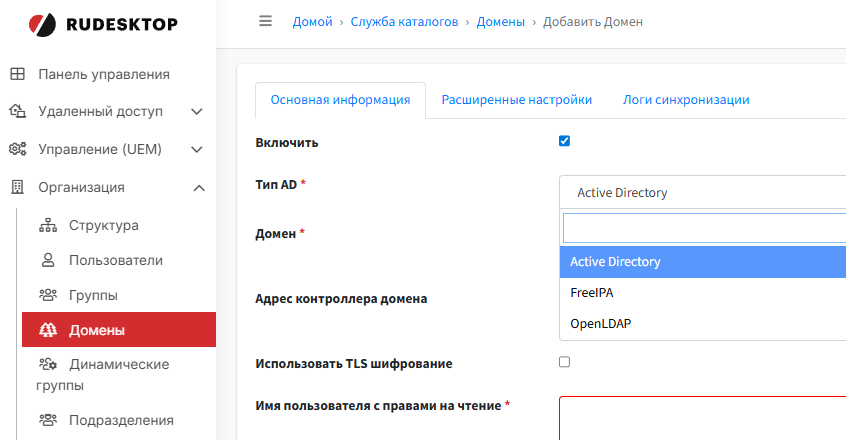Click the Структура hierarchy icon

[x=48, y=225]
